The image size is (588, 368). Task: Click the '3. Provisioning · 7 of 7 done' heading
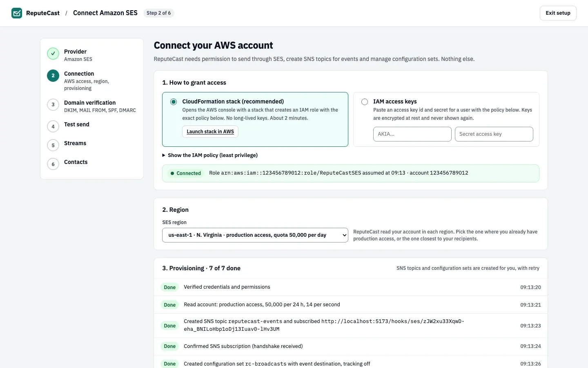pyautogui.click(x=201, y=268)
